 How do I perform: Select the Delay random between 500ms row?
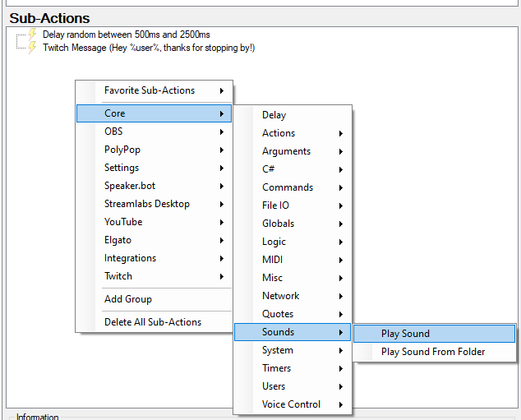[127, 35]
